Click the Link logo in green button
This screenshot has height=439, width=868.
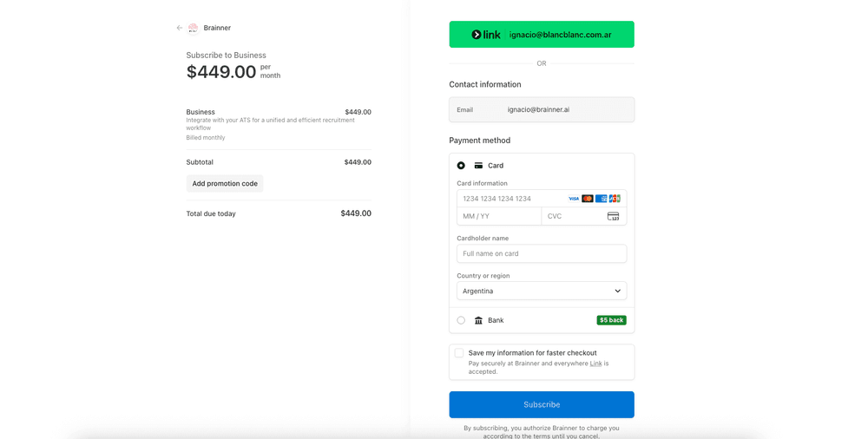tap(486, 35)
